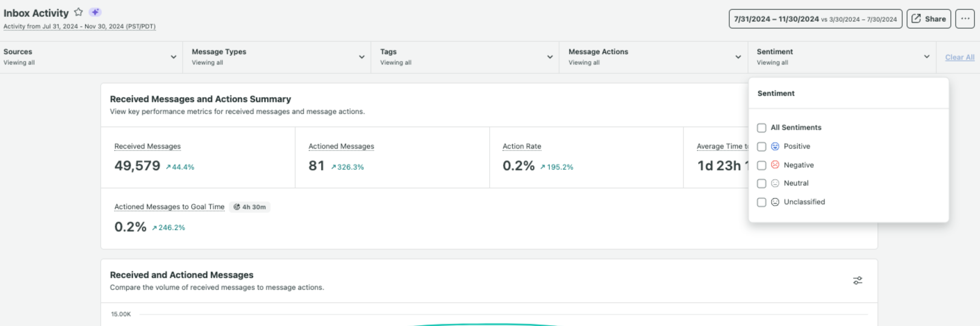Screen dimensions: 980x326
Task: Open the three-dot more options menu
Action: [965, 19]
